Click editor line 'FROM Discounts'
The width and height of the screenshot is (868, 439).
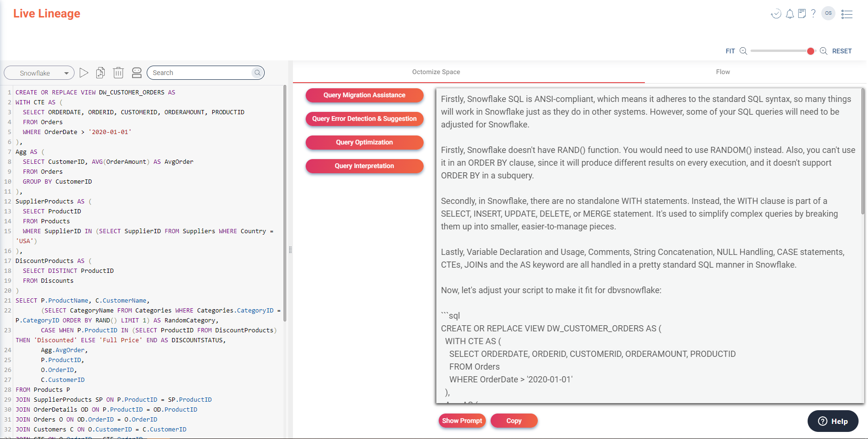48,281
